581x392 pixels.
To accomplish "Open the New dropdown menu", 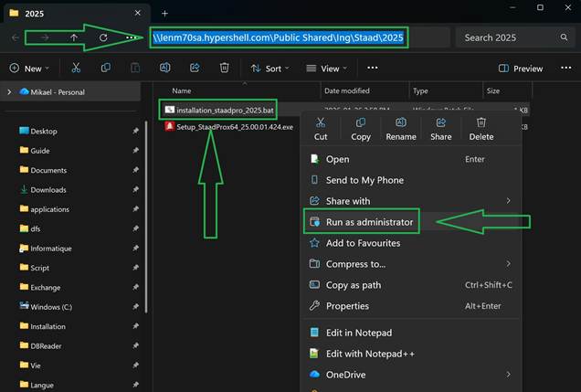I will [29, 69].
